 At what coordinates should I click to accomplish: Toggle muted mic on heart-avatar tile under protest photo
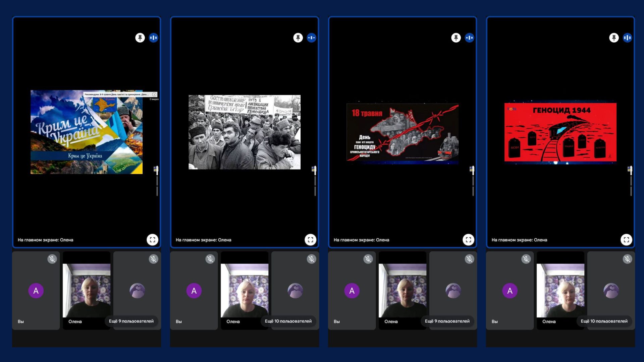pos(311,259)
